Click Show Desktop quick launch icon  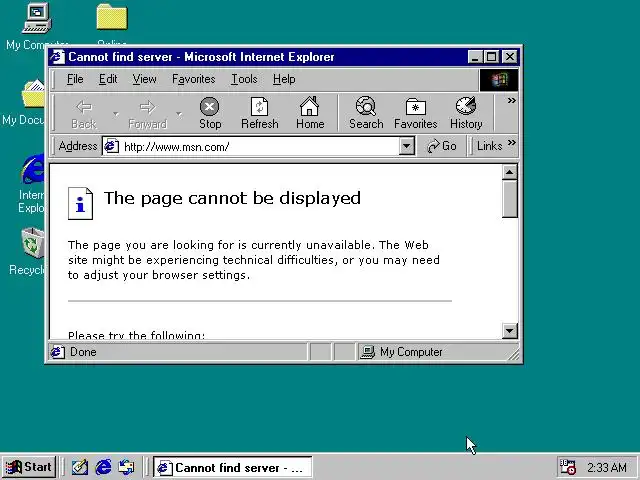[80, 467]
